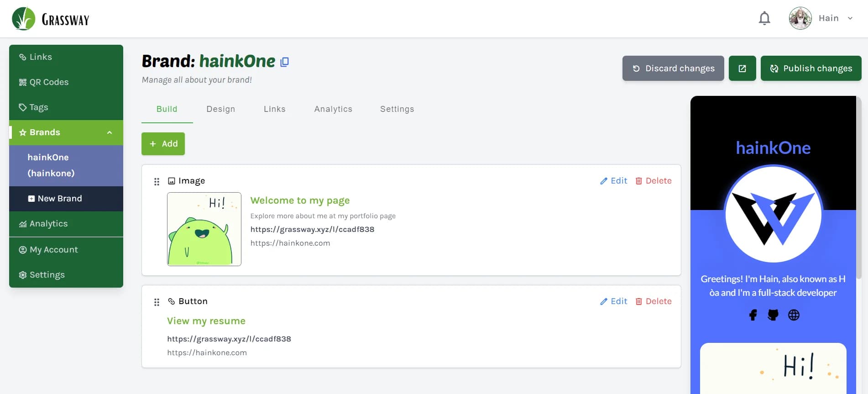The image size is (868, 394).
Task: Click the Facebook icon in preview
Action: tap(753, 315)
